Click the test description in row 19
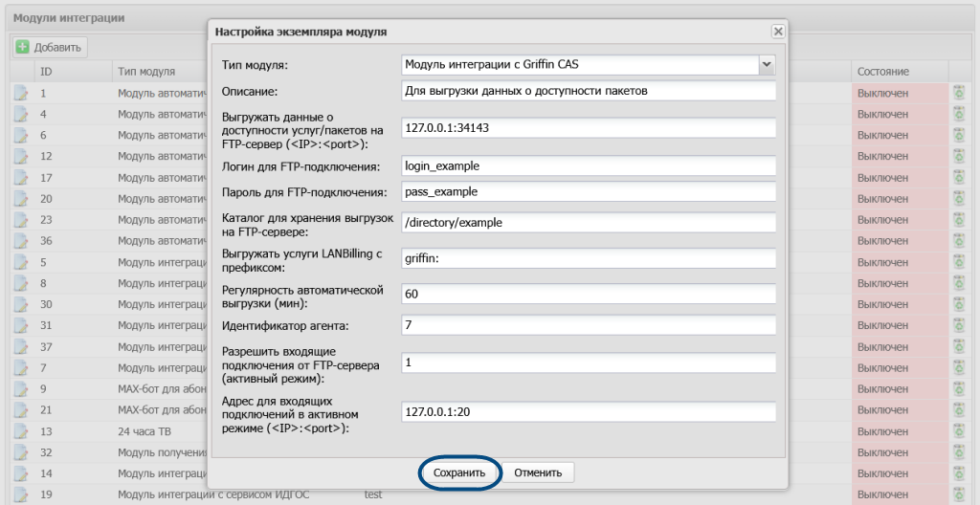Screen dimensions: 980x505 click(x=372, y=494)
